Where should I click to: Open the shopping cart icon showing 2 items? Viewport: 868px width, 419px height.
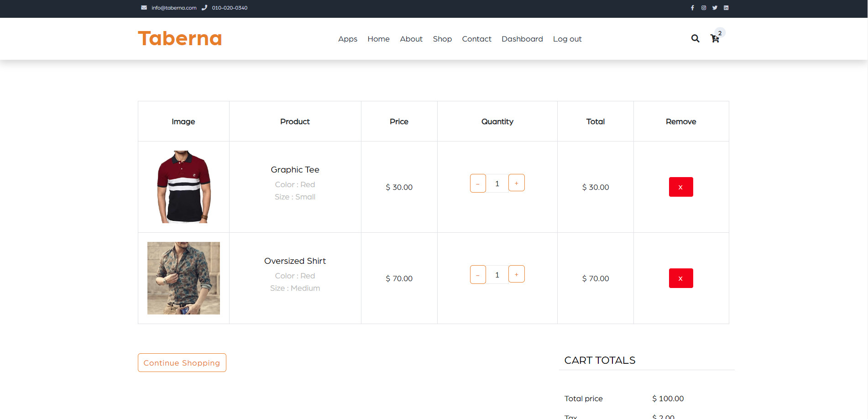point(715,39)
